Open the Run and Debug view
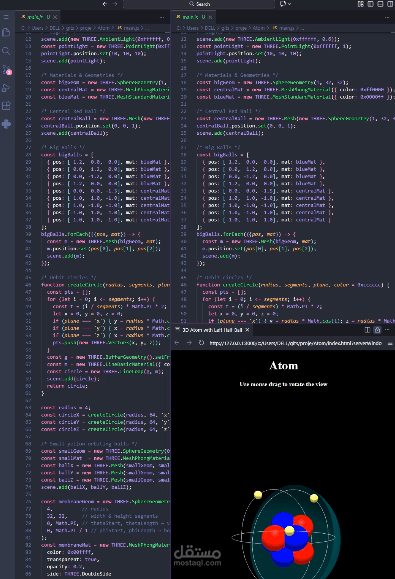This screenshot has height=579, width=395. pyautogui.click(x=6, y=88)
